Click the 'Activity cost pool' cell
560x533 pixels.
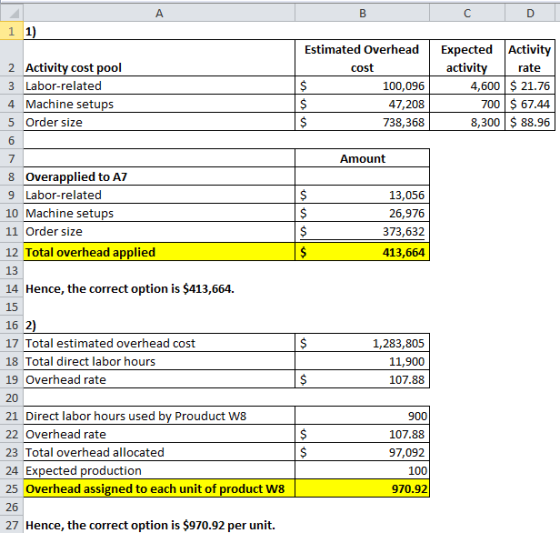[159, 58]
